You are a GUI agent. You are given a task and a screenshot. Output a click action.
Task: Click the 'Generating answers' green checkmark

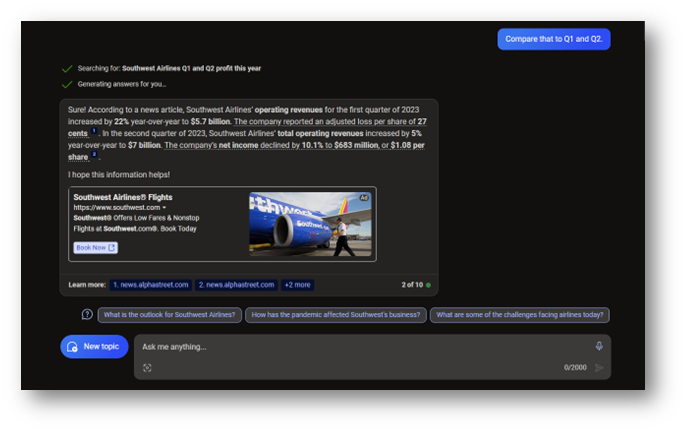pyautogui.click(x=67, y=84)
